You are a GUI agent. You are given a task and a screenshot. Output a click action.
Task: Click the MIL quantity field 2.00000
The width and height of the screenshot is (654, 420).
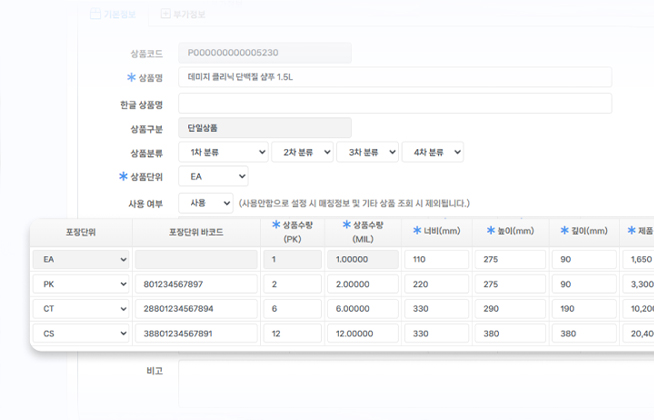[x=363, y=284]
